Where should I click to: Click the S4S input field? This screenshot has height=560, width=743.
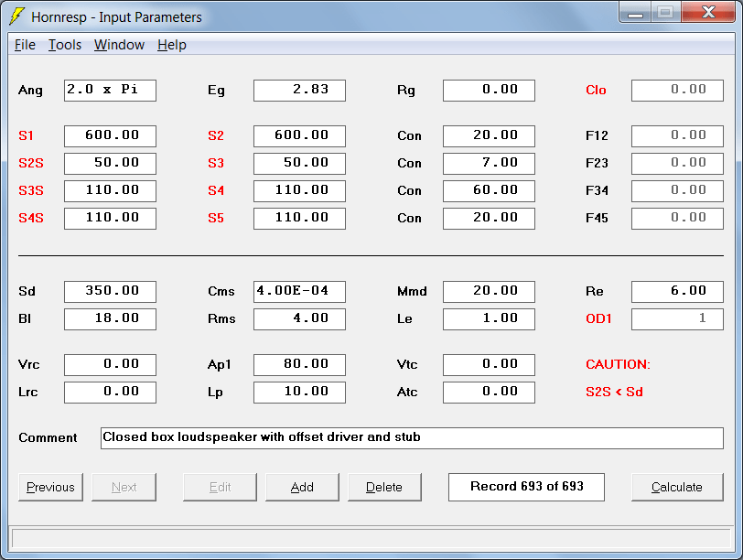[x=110, y=219]
